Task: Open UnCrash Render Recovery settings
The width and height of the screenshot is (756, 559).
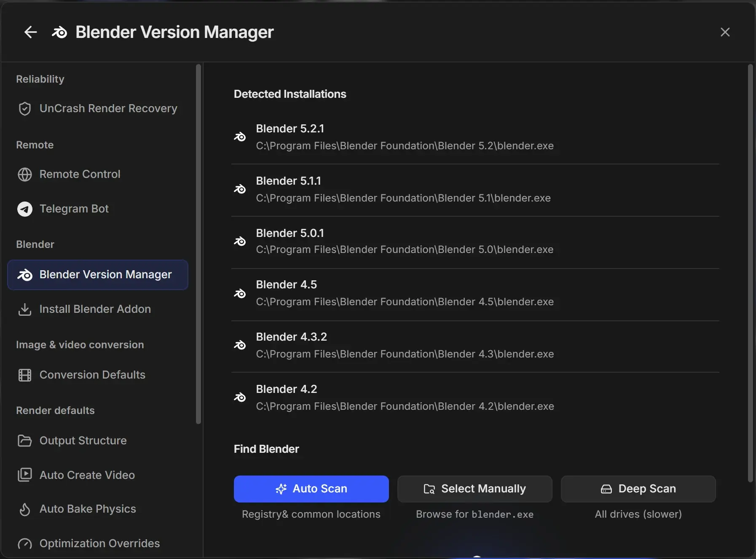Action: [98, 109]
